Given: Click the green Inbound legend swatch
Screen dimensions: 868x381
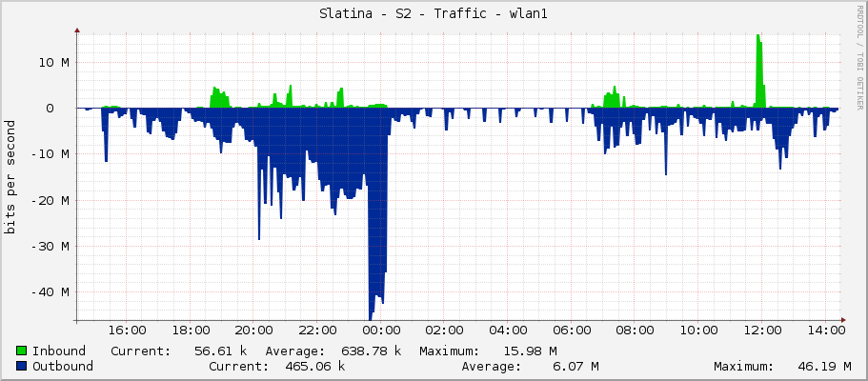Looking at the screenshot, I should [x=22, y=351].
